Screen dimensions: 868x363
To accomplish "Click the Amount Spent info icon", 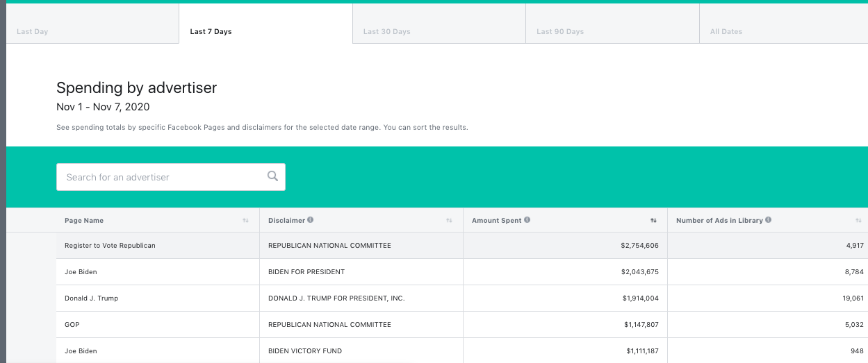I will 527,220.
